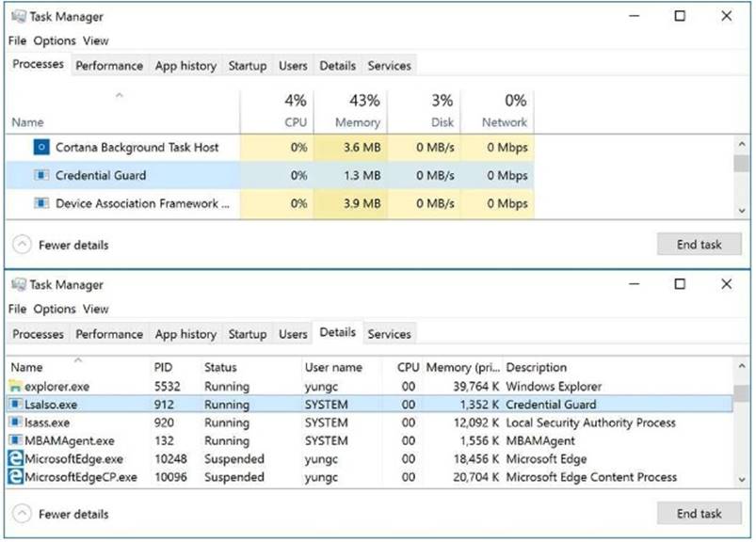
Task: Click the lsass.exe process icon
Action: click(15, 422)
